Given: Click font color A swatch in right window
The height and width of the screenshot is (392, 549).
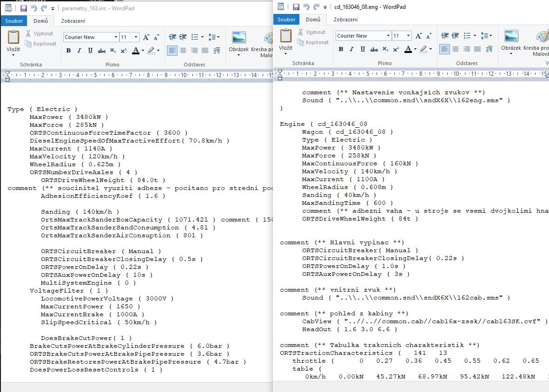Looking at the screenshot, I should (408, 49).
